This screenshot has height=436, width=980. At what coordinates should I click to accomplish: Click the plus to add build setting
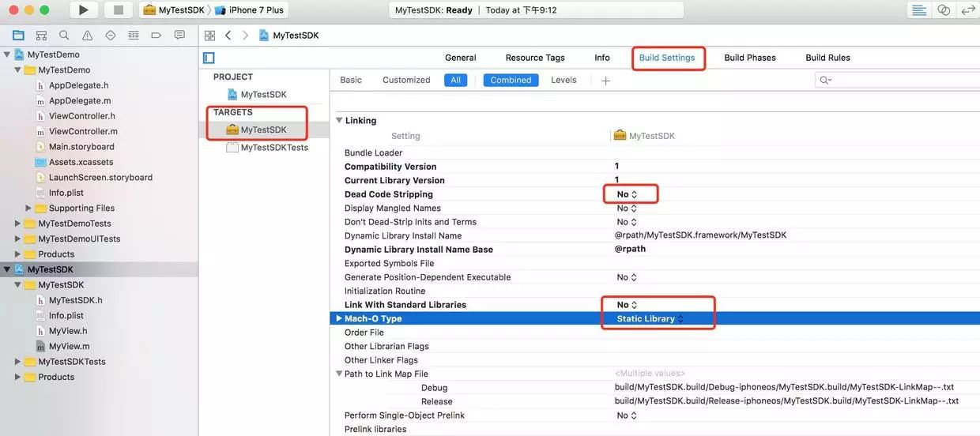click(606, 81)
